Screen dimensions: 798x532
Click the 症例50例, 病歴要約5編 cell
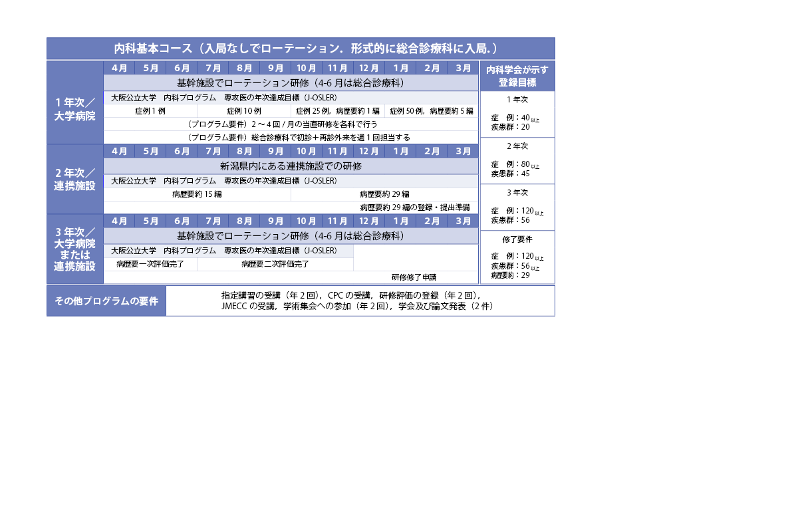[431, 111]
